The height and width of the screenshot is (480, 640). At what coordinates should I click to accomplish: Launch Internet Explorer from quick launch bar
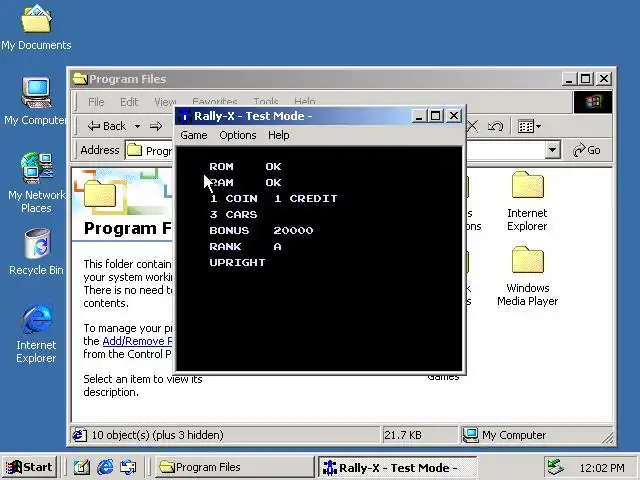pos(105,467)
